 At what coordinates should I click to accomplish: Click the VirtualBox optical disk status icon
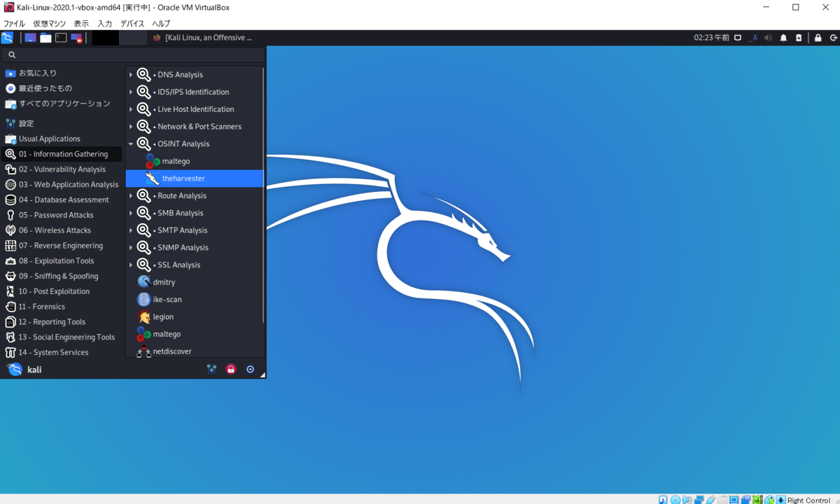[x=675, y=500]
